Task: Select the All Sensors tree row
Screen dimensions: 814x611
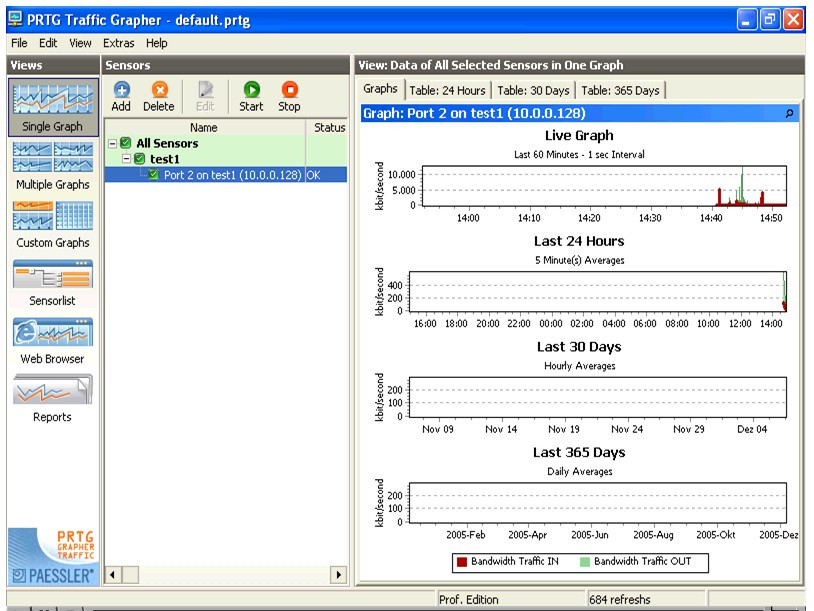Action: (226, 143)
